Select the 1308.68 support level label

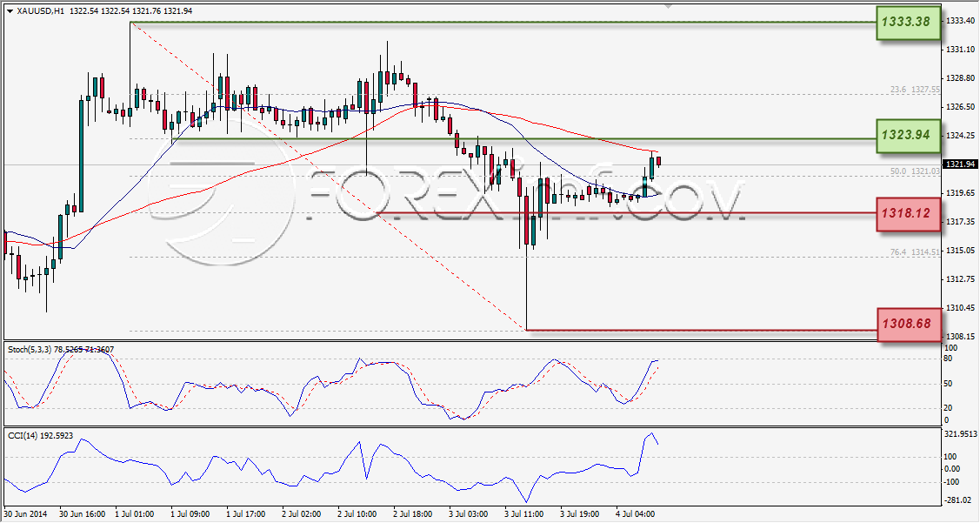click(909, 324)
